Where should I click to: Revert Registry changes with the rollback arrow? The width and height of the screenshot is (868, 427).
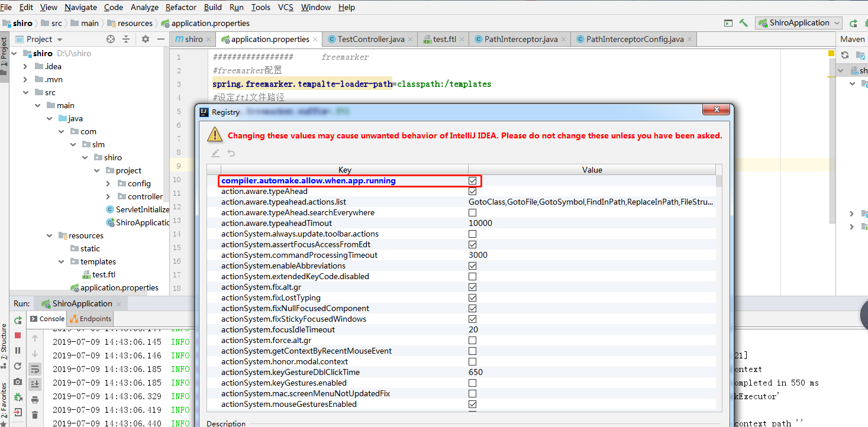(231, 153)
